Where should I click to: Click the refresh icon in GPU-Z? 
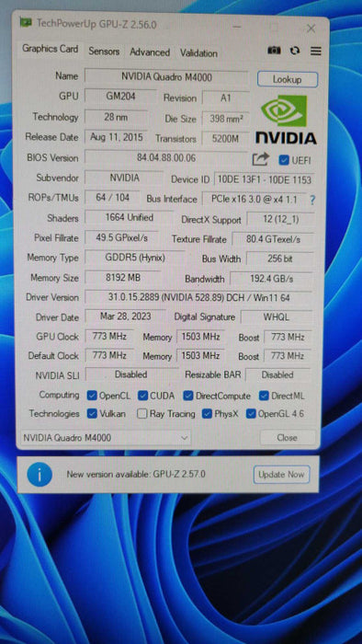tap(294, 51)
